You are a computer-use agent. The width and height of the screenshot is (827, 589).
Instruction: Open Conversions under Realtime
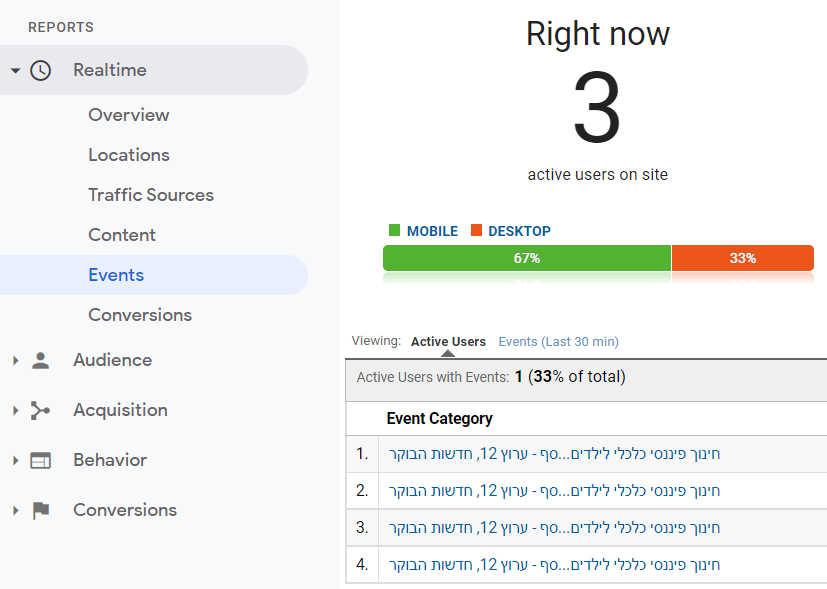point(140,315)
